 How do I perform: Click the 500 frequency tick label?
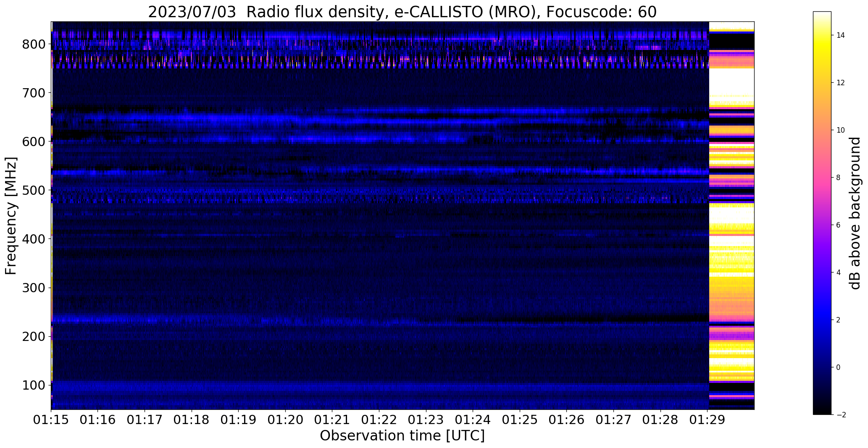34,190
